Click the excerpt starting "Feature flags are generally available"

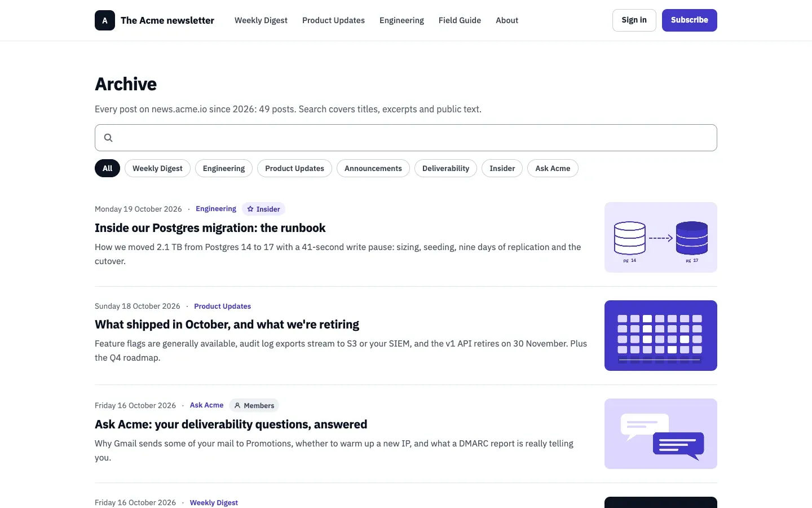click(x=341, y=351)
